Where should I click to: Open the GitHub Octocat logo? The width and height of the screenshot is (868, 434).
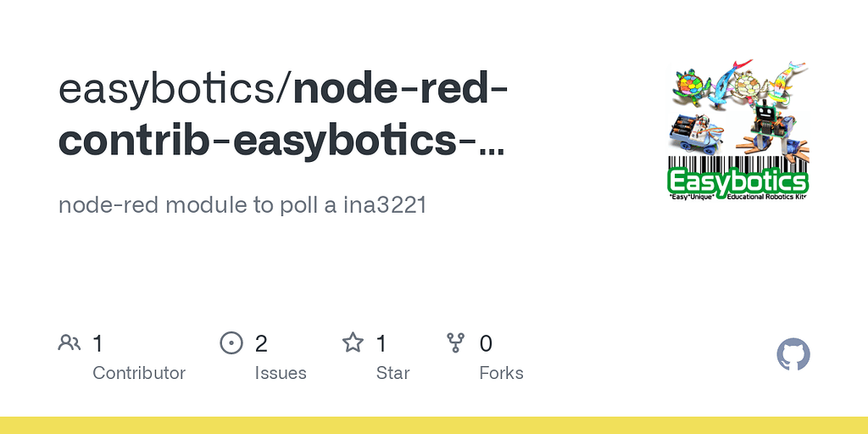[793, 354]
